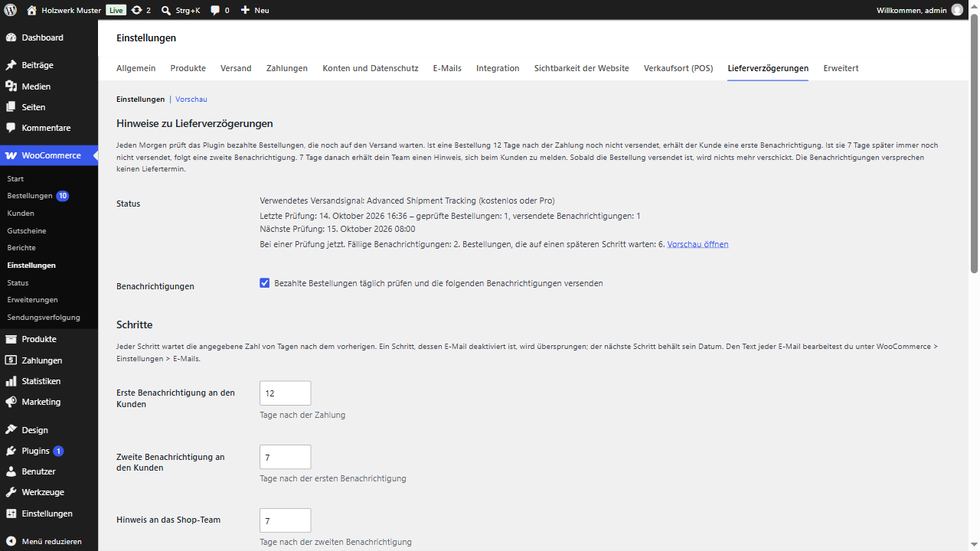The image size is (980, 551).
Task: Click the page vertical scrollbar
Action: coord(974,142)
